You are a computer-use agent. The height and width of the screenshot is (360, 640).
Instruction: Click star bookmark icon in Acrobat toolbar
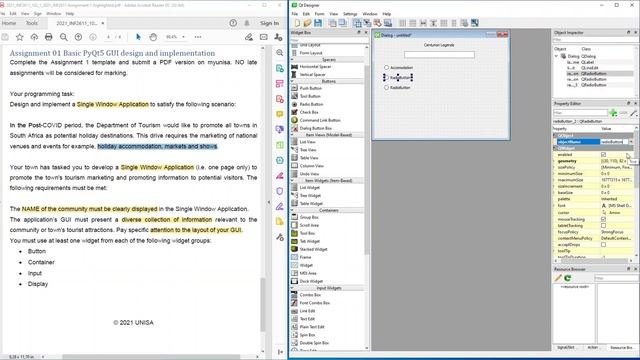click(20, 37)
